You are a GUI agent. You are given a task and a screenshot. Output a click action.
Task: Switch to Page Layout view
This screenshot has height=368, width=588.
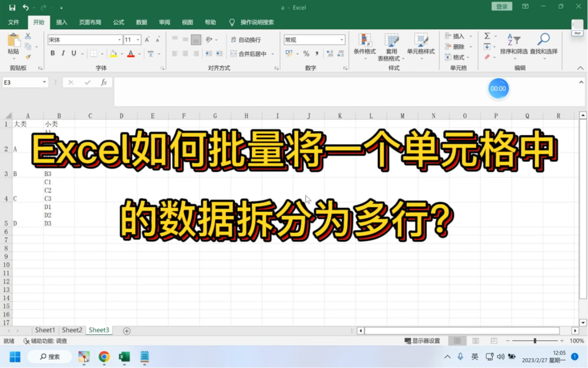pyautogui.click(x=476, y=341)
